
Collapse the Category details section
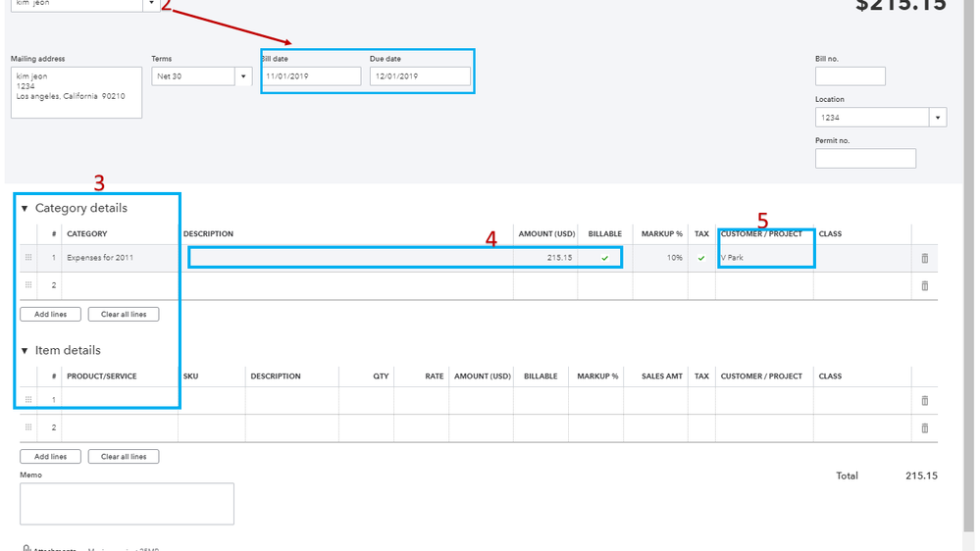25,208
